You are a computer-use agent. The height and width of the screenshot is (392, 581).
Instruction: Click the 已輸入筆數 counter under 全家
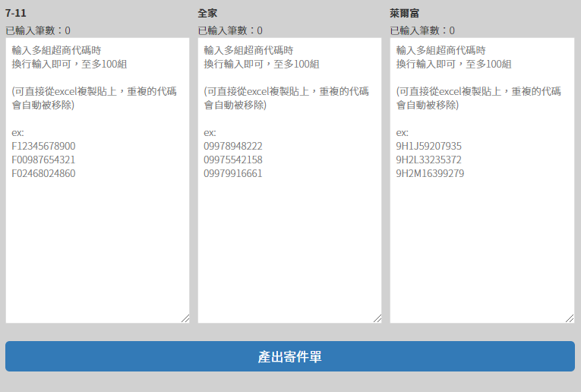230,30
